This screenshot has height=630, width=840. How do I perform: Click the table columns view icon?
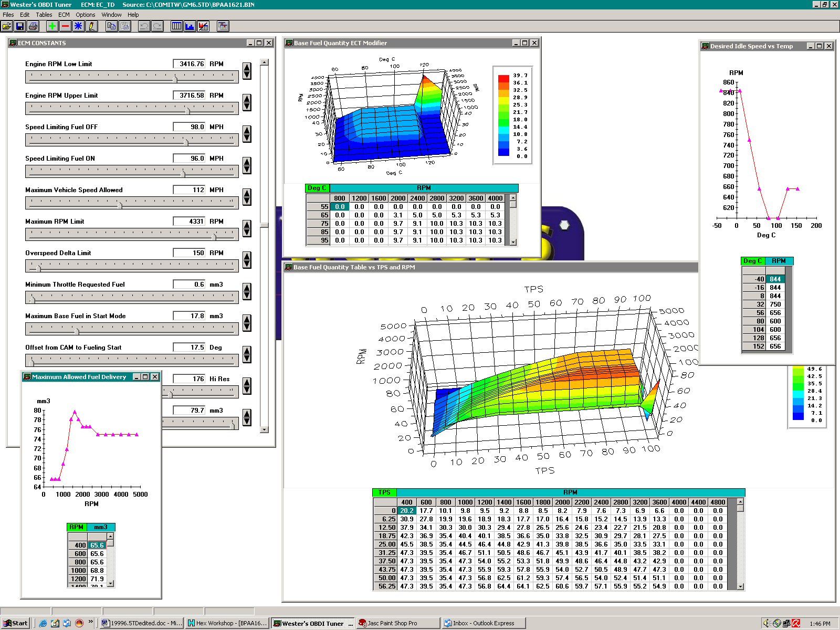pos(177,26)
